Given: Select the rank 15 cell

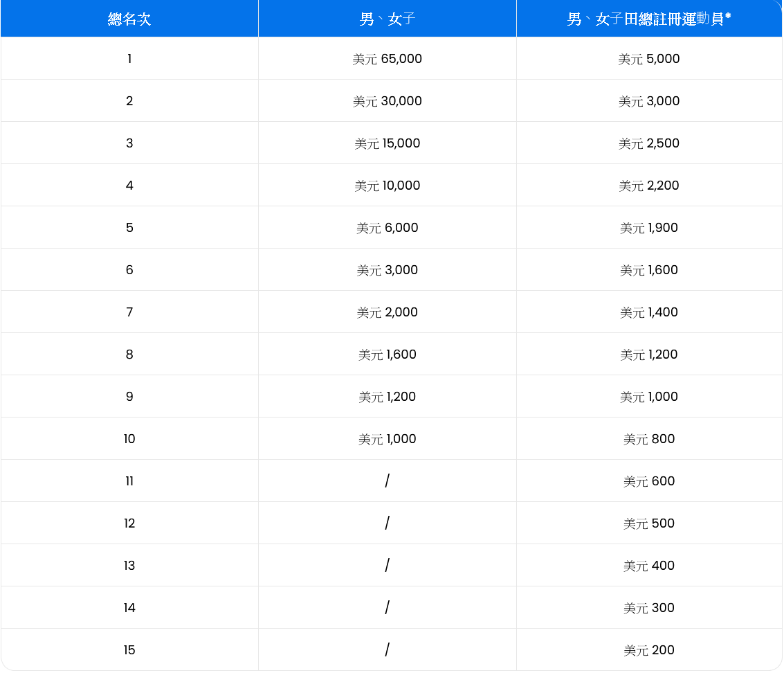Looking at the screenshot, I should [129, 649].
